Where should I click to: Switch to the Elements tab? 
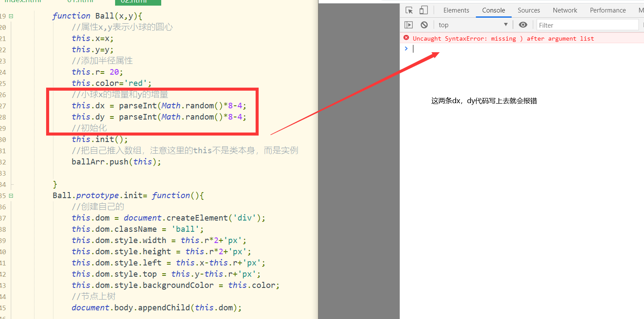point(456,10)
